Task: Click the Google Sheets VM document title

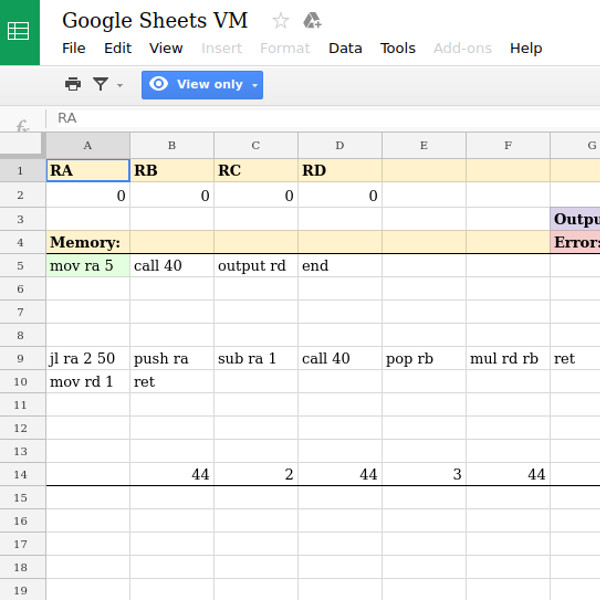Action: coord(155,20)
